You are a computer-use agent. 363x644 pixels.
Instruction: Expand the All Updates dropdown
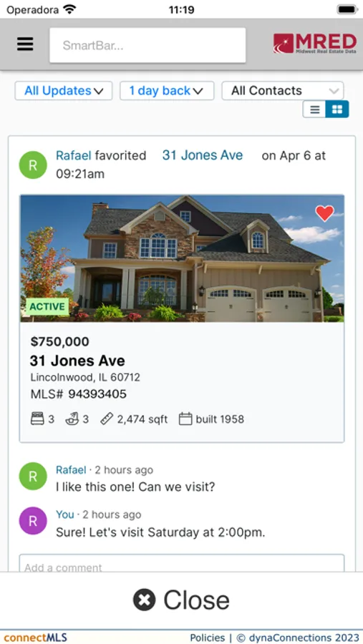pyautogui.click(x=64, y=91)
